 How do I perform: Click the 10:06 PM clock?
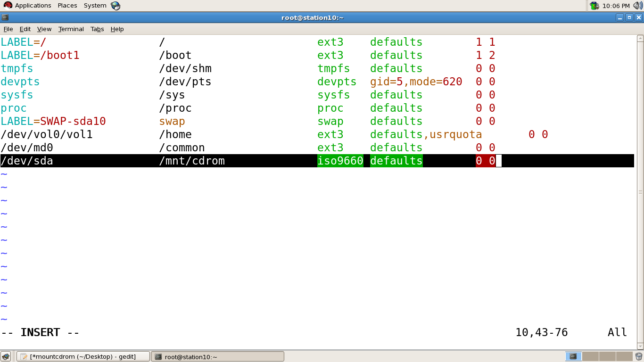[x=617, y=5]
